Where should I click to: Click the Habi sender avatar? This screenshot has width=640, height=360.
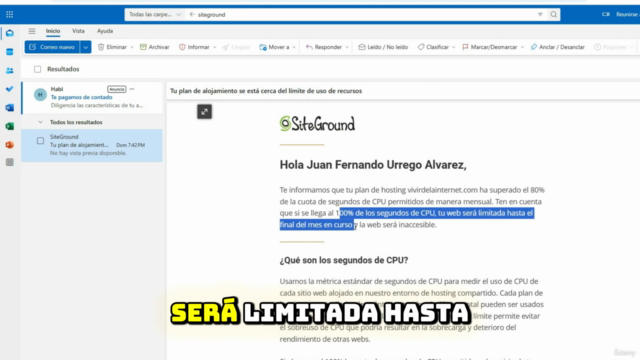pos(40,95)
